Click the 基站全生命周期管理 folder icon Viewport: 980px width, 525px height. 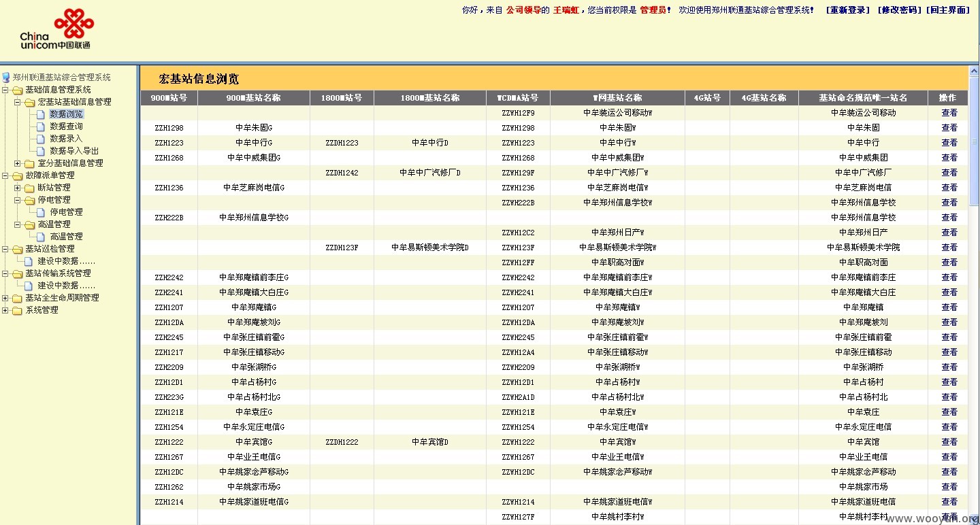pos(18,298)
